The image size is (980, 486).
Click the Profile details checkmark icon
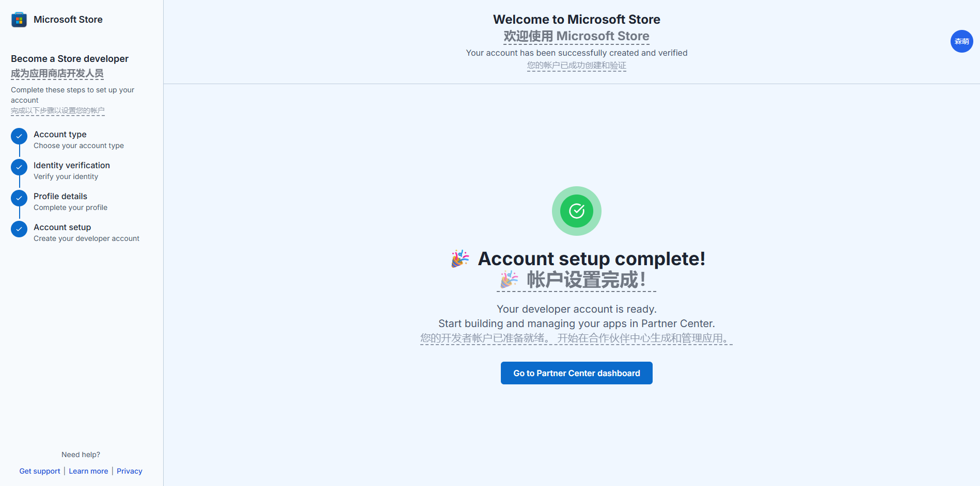[x=19, y=198]
